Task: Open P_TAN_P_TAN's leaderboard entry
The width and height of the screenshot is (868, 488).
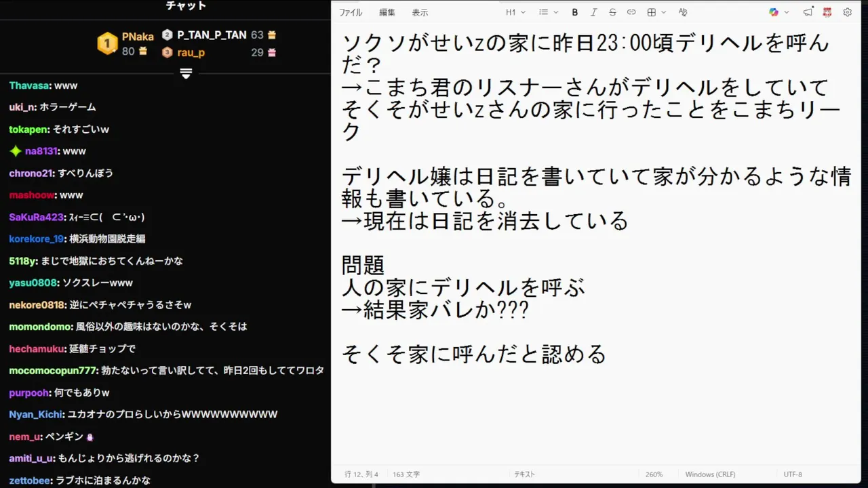Action: point(219,35)
